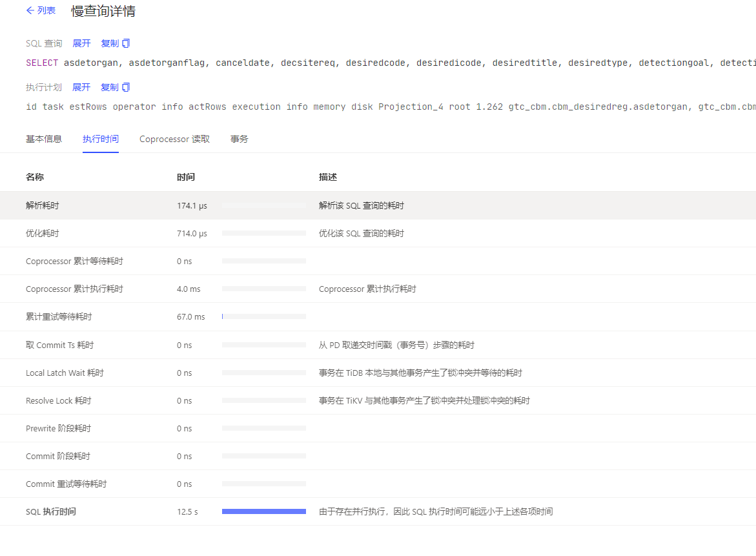The image size is (756, 556).
Task: Select the 解析耗时 row name
Action: click(x=43, y=205)
